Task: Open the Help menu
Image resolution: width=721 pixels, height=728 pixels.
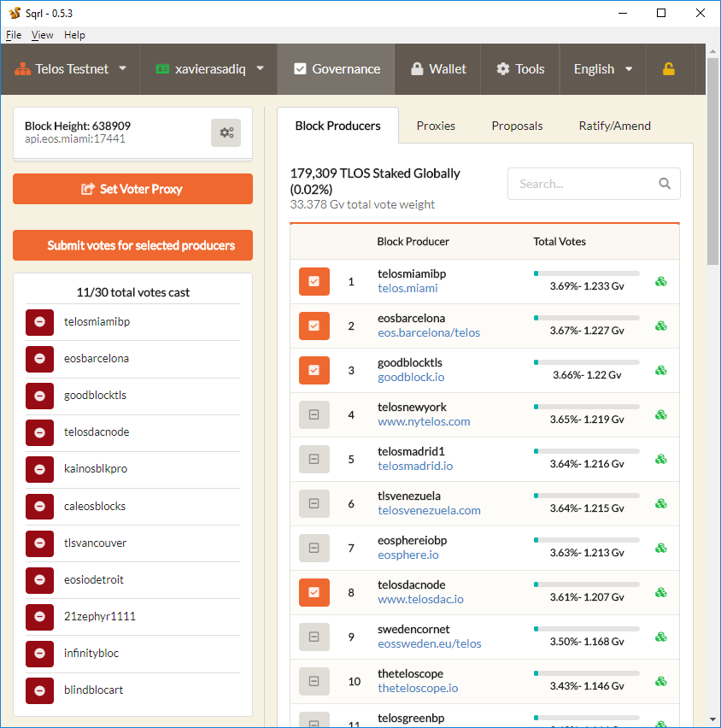Action: coord(74,35)
